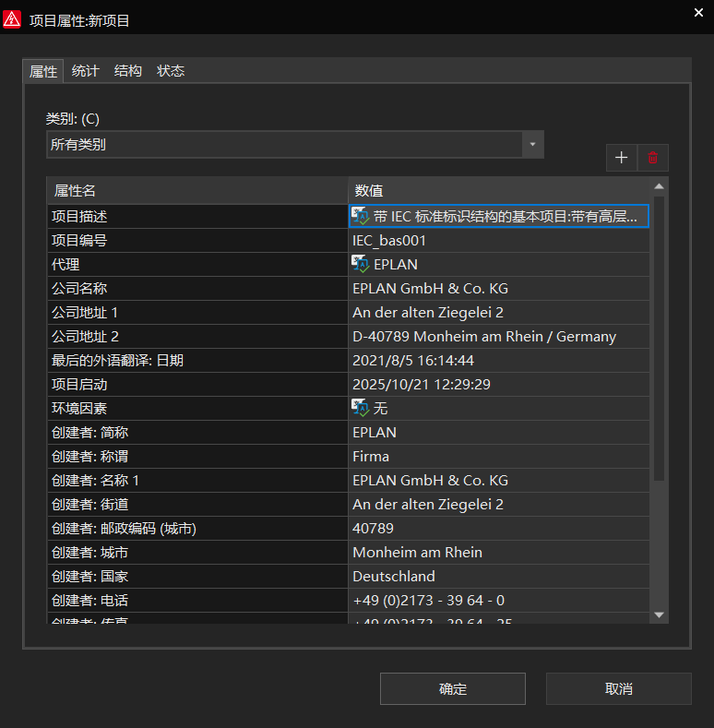Click the 取消 button
Image resolution: width=714 pixels, height=728 pixels.
click(619, 688)
